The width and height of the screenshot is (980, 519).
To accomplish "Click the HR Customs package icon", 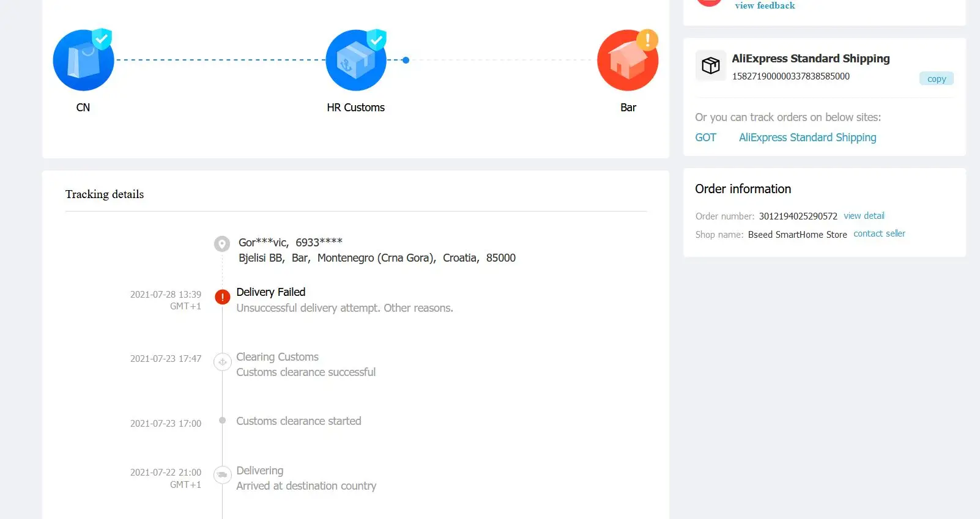I will point(356,60).
